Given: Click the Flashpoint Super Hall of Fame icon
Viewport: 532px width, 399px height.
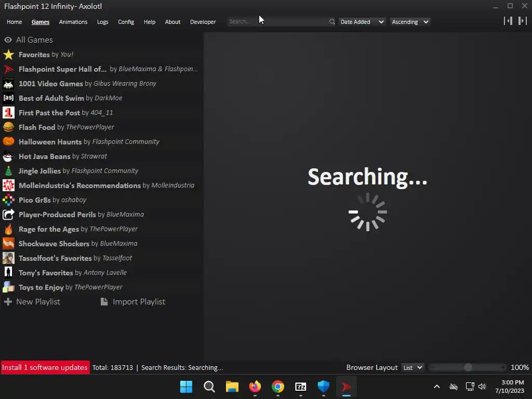Looking at the screenshot, I should 8,69.
